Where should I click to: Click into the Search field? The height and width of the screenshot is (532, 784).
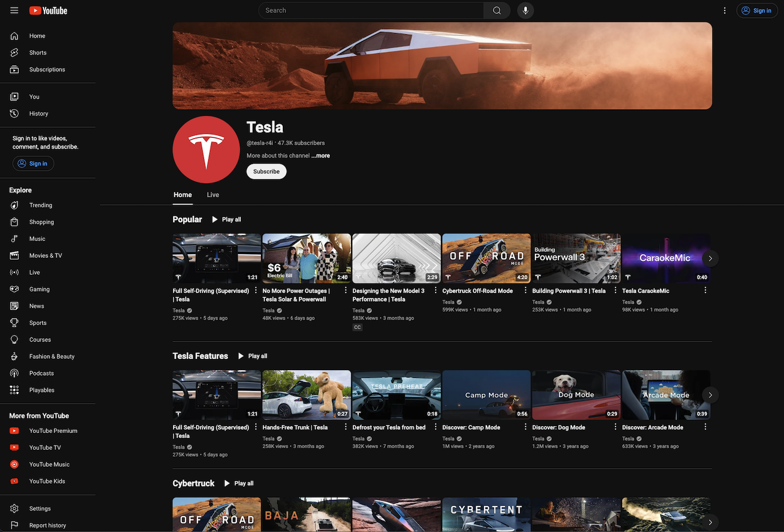[371, 11]
